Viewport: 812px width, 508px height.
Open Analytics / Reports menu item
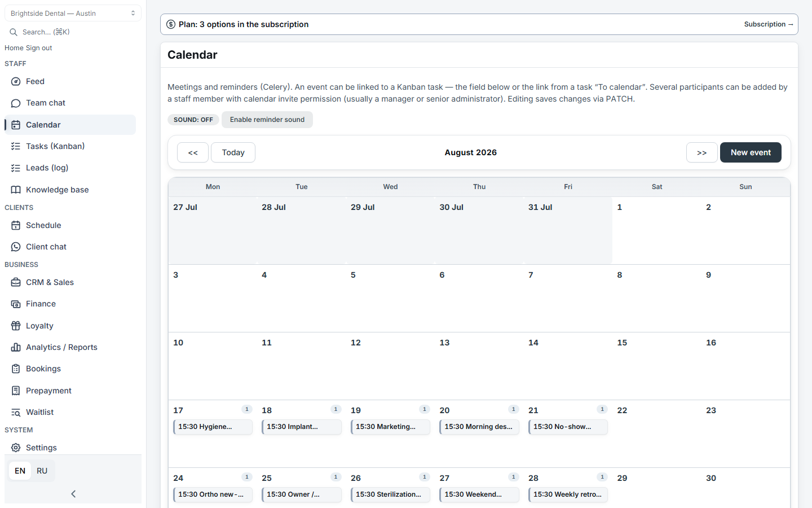click(x=70, y=347)
